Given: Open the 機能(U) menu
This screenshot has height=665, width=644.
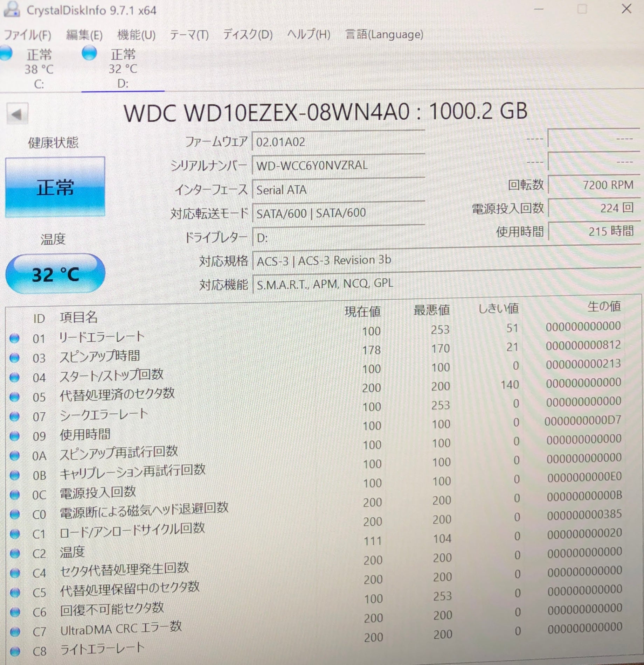Looking at the screenshot, I should [136, 35].
